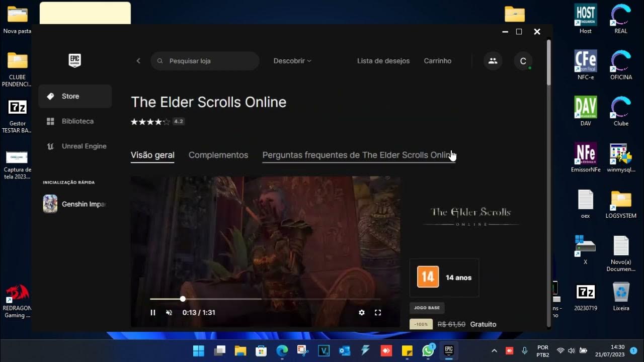644x362 pixels.
Task: Unmute the trailer audio
Action: tap(169, 313)
